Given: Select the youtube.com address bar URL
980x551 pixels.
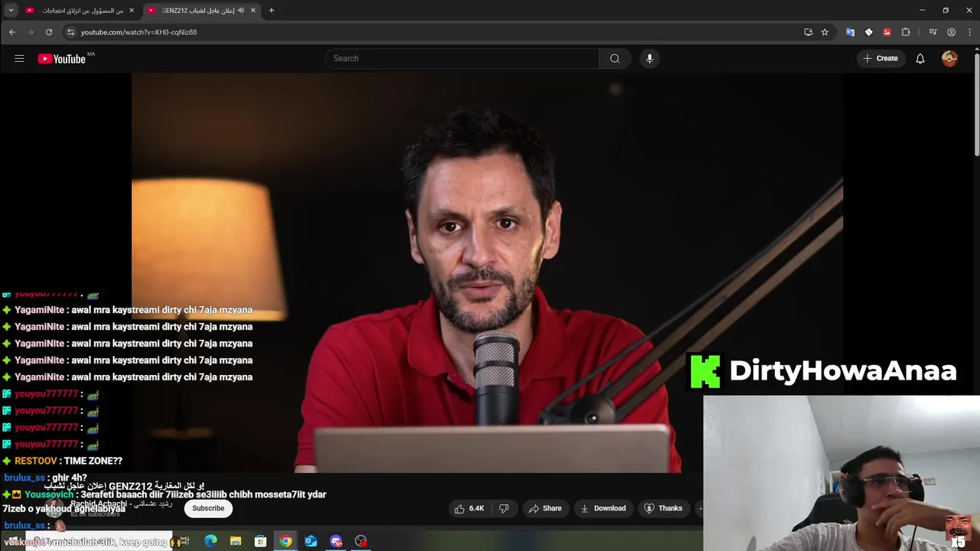Looking at the screenshot, I should (139, 32).
